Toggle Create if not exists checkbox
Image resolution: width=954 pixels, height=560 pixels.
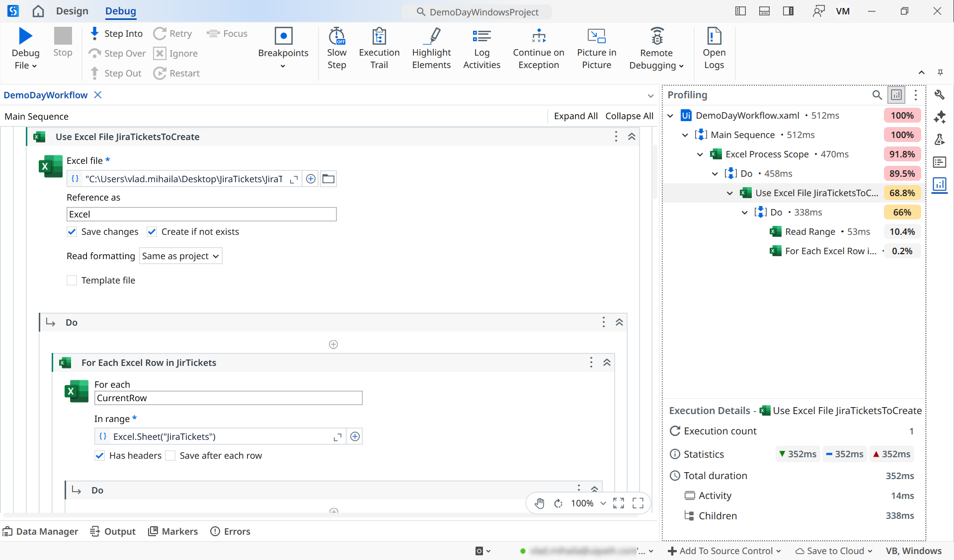(152, 232)
